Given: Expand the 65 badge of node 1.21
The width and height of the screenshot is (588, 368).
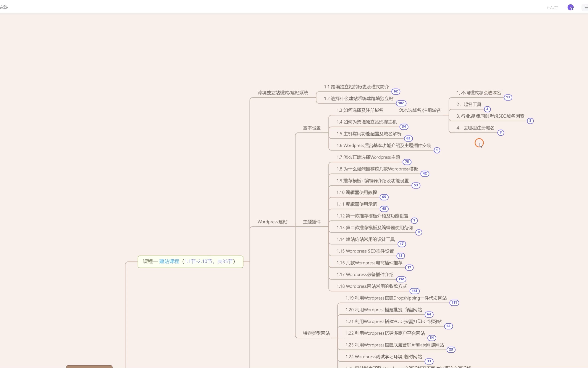Looking at the screenshot, I should point(448,326).
